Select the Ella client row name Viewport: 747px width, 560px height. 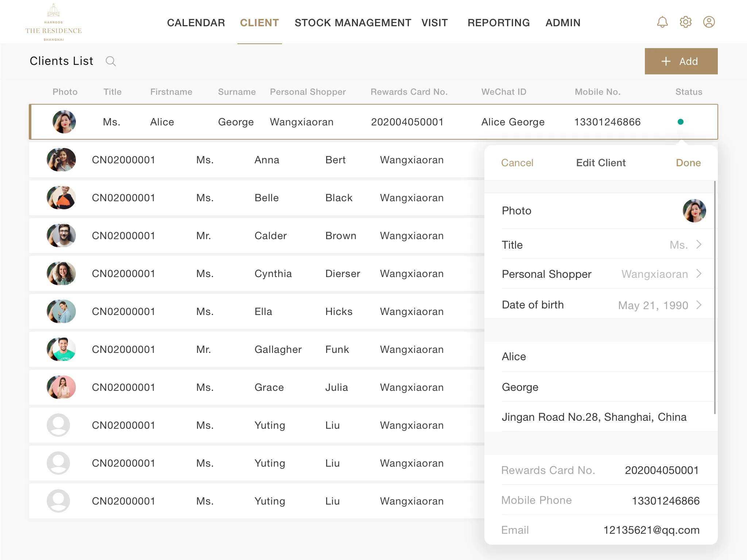263,311
